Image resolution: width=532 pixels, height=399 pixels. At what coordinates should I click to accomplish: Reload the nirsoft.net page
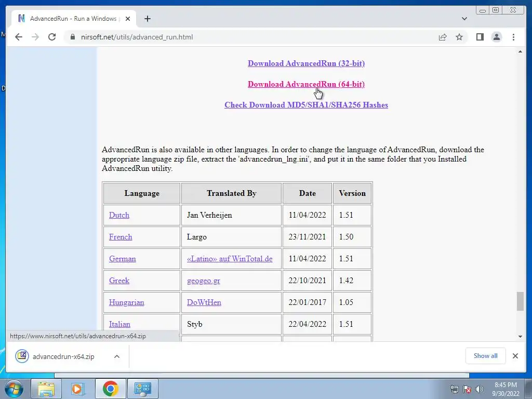(x=52, y=37)
